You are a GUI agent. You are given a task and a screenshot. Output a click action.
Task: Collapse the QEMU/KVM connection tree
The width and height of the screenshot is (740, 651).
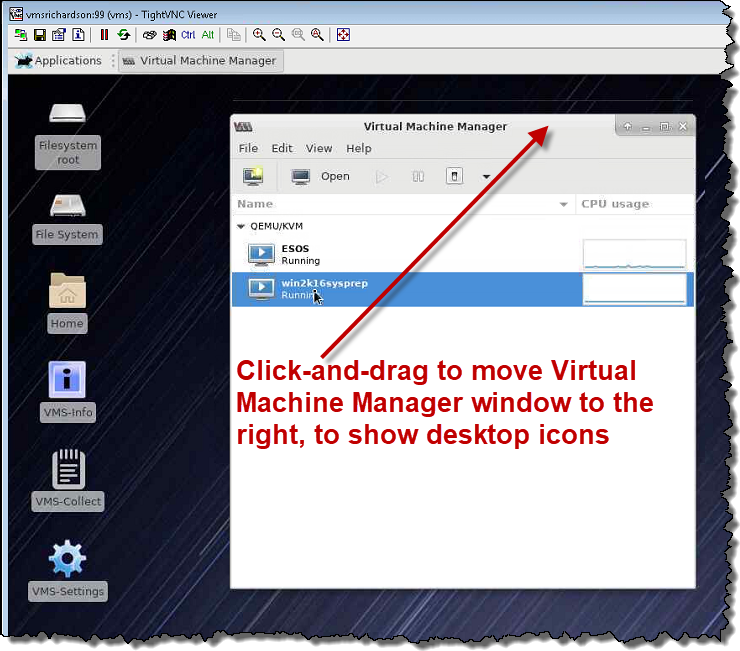(241, 227)
